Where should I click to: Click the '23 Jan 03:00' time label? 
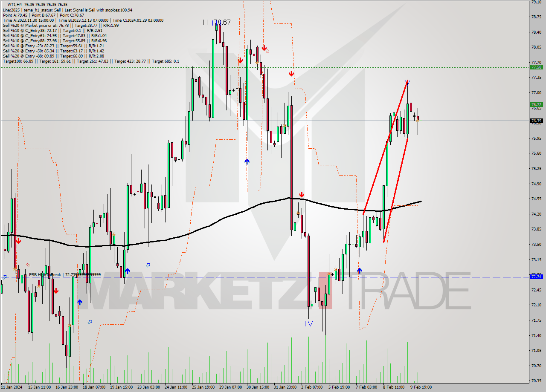149,387
